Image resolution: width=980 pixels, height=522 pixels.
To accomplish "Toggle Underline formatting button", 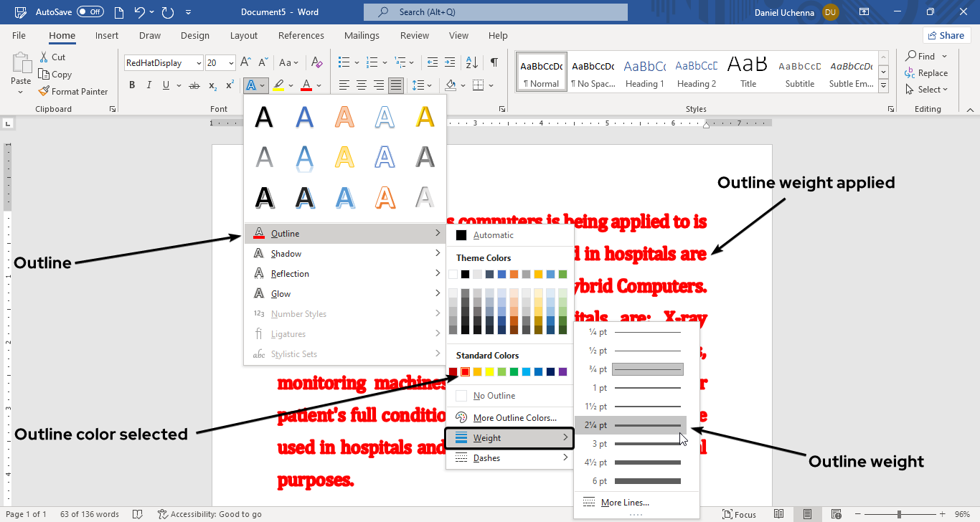I will 166,85.
